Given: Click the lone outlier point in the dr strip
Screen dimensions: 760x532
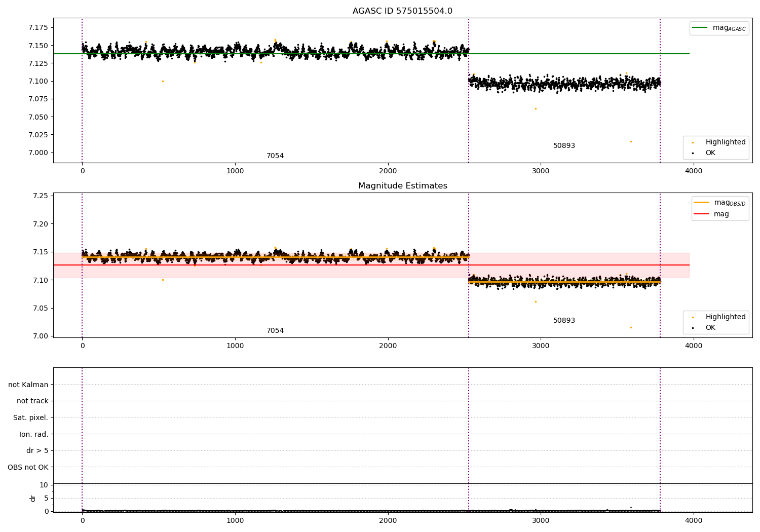Looking at the screenshot, I should 631,507.
